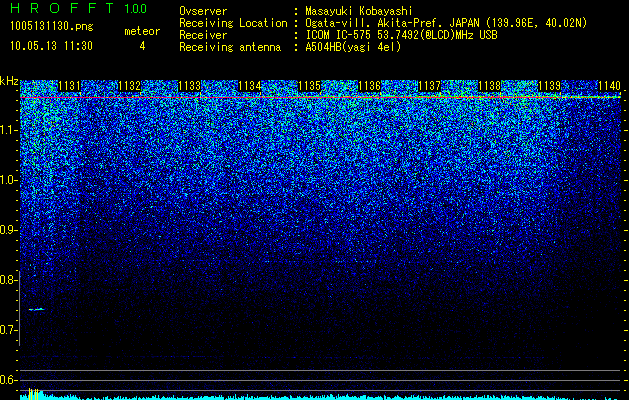Select the Ogata-vill. Akita-Pref. JAPAN location text
This screenshot has height=400, width=629.
446,23
